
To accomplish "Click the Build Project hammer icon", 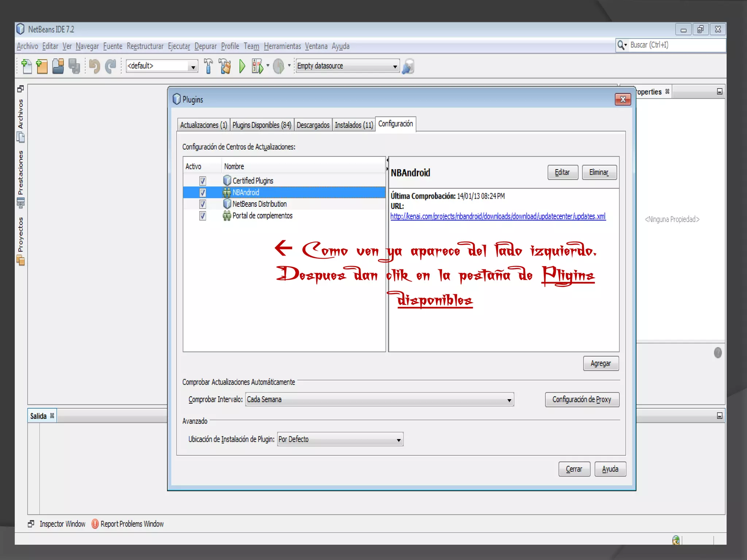I will pyautogui.click(x=208, y=66).
